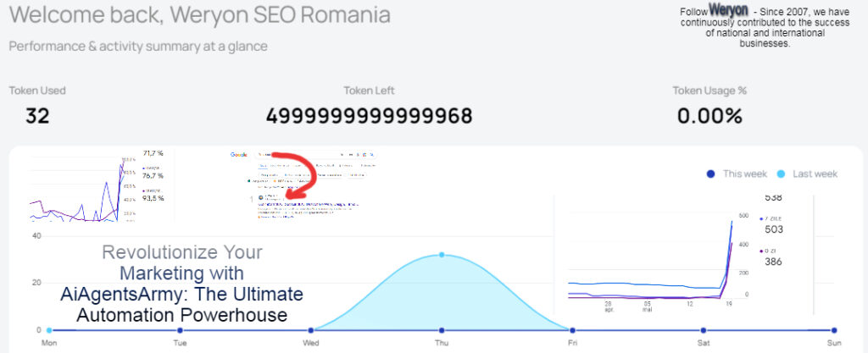Screen dimensions: 868x353
Task: Open the percentage line chart thumbnail
Action: (x=97, y=185)
